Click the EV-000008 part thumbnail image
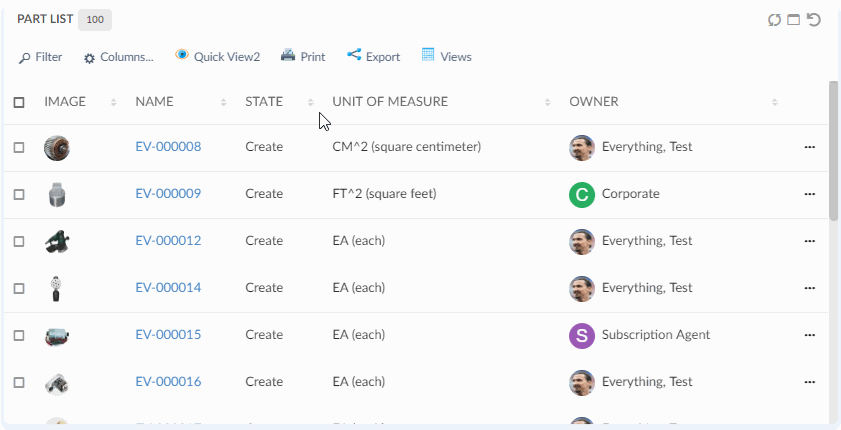The width and height of the screenshot is (841, 430). 57,148
